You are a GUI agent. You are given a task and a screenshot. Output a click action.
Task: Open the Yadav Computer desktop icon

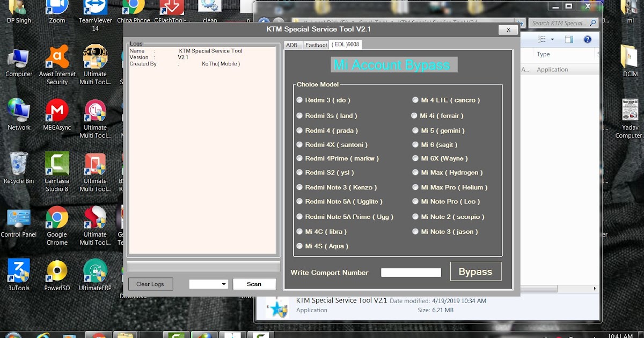tap(628, 119)
